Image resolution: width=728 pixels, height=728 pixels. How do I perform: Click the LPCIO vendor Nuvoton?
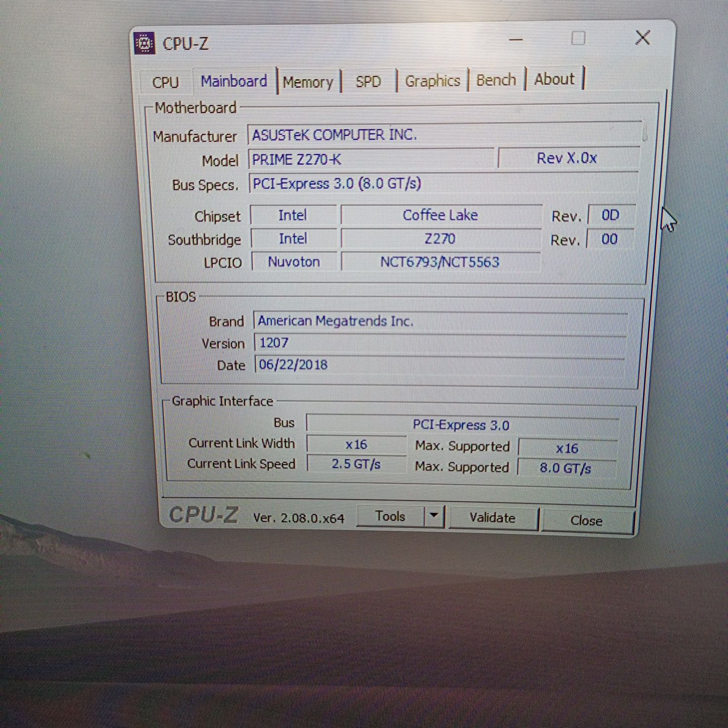294,262
